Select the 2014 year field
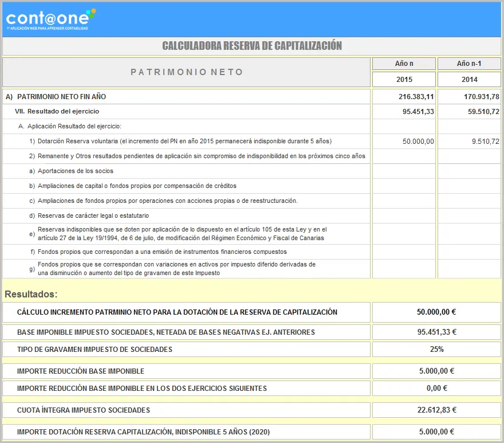 pos(469,80)
